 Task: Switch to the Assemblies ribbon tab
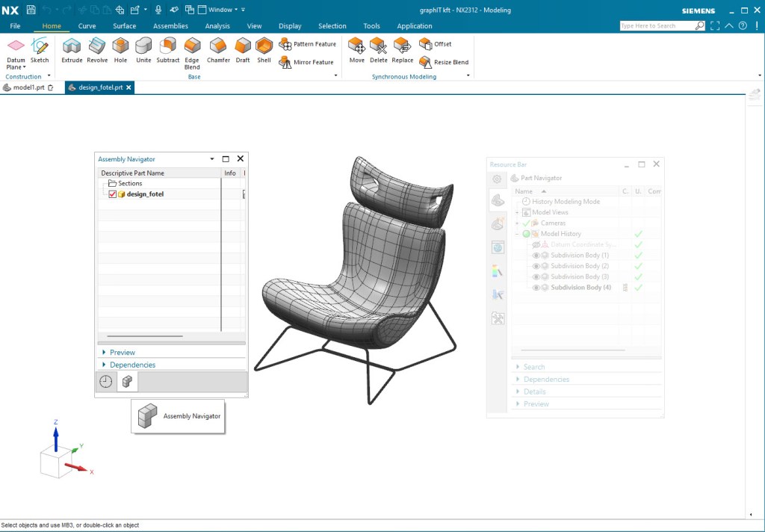pyautogui.click(x=170, y=26)
